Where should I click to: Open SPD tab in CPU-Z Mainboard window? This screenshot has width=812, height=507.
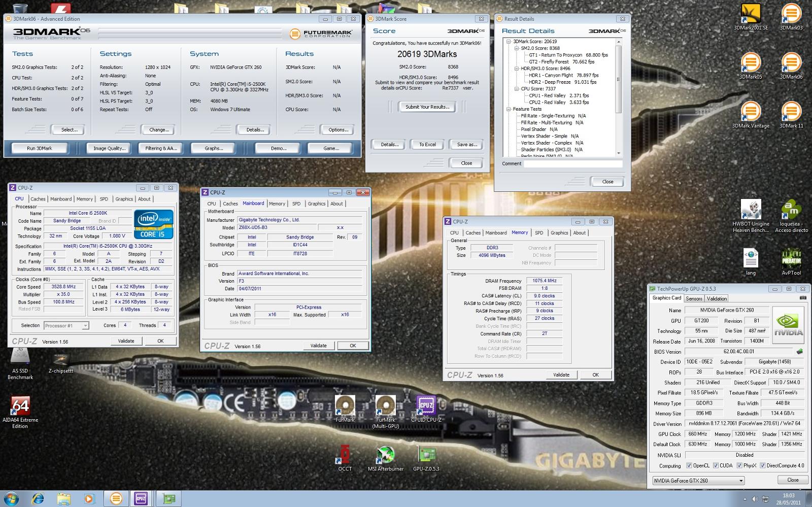(x=296, y=204)
